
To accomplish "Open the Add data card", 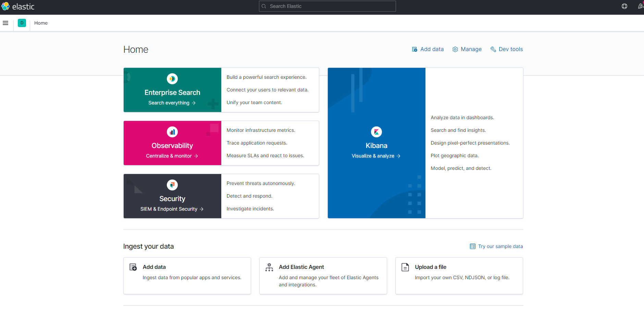I will [x=187, y=276].
